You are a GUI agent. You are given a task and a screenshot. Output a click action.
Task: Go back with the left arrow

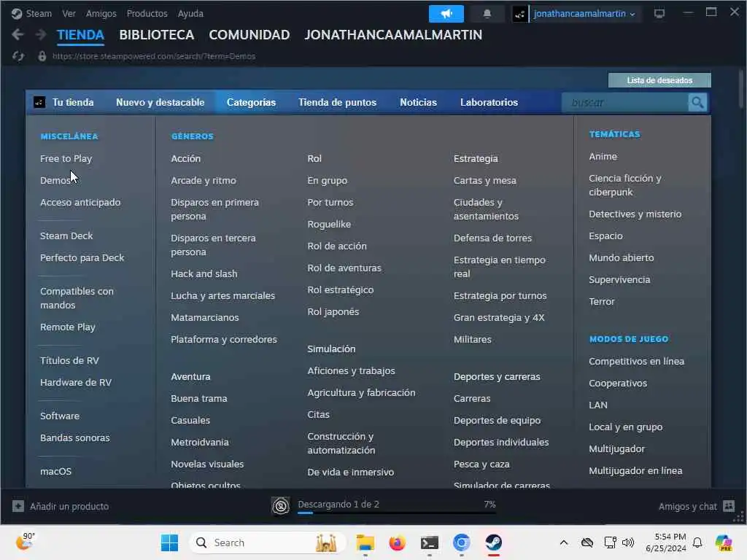point(18,34)
